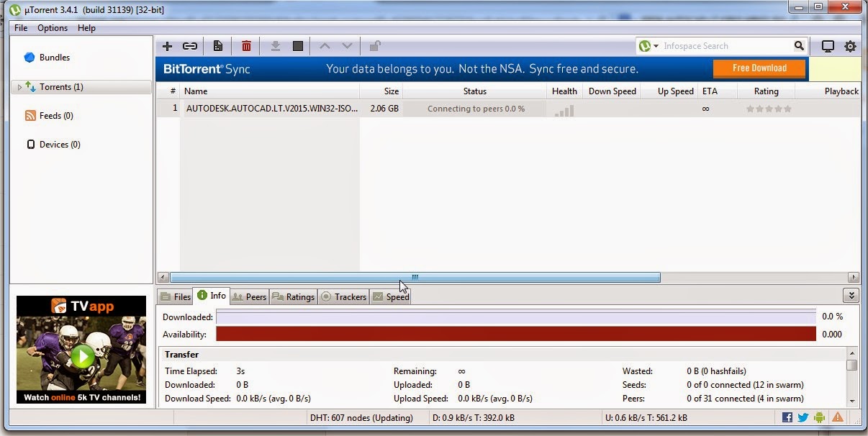The width and height of the screenshot is (868, 436).
Task: Click the Create New Torrent icon
Action: (x=217, y=46)
